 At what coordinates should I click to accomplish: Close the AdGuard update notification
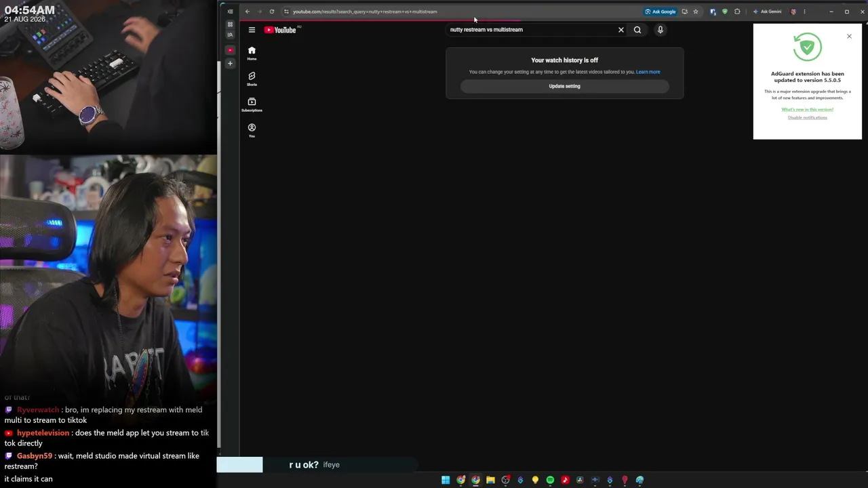tap(849, 36)
